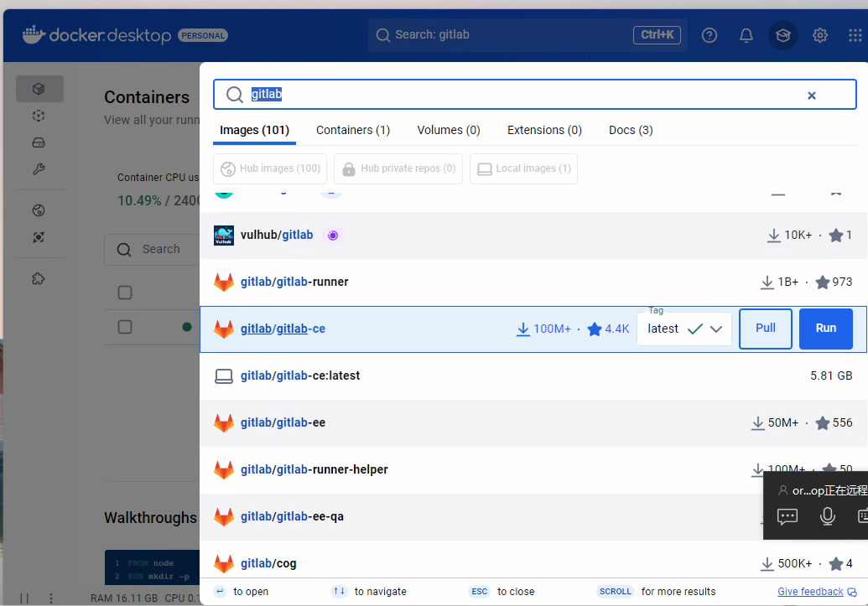The height and width of the screenshot is (606, 868).
Task: Clear the gitlab search with the X
Action: click(x=812, y=96)
